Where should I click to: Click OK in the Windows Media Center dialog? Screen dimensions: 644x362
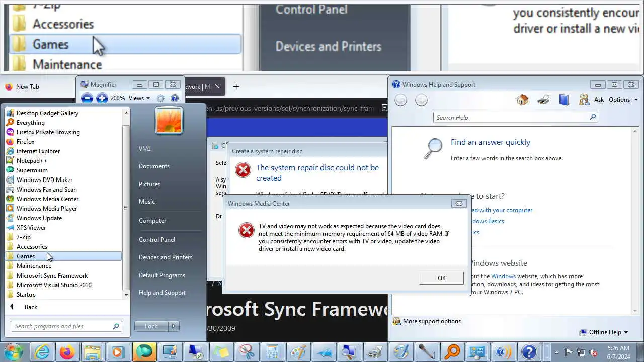point(442,278)
